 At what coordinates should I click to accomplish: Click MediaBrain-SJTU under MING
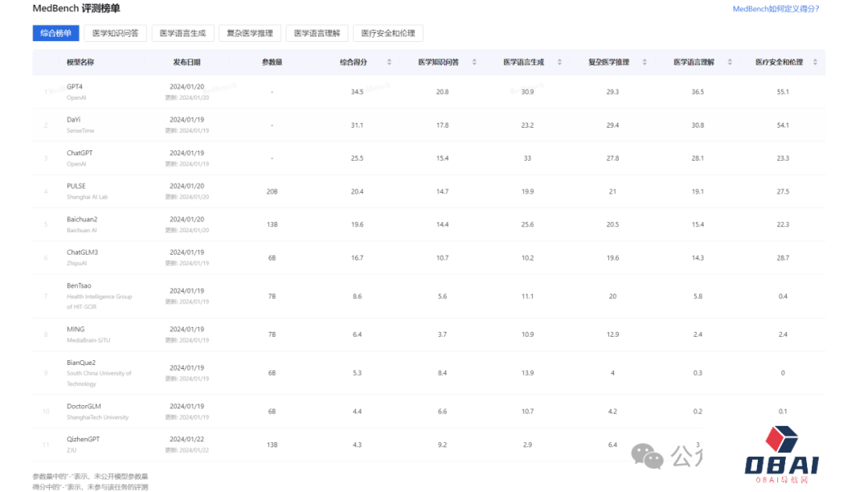(88, 340)
